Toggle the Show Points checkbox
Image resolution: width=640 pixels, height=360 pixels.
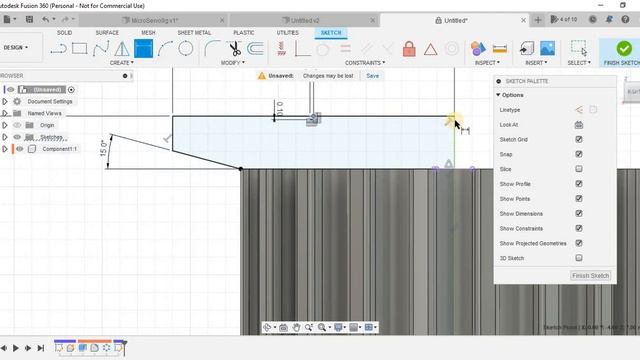[x=579, y=199]
